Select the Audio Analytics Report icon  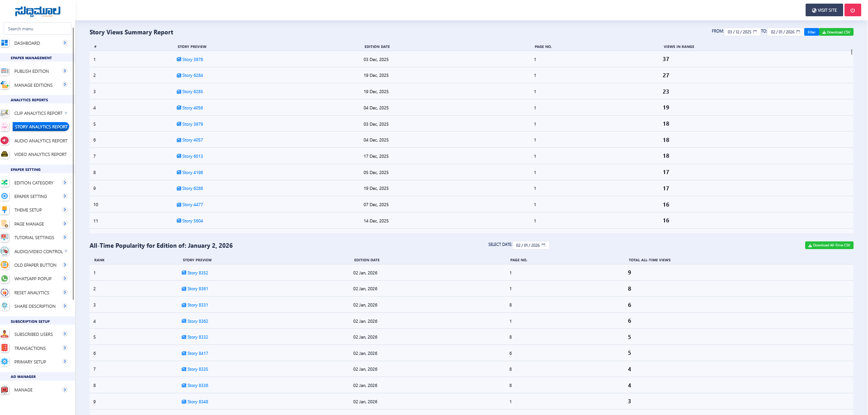click(x=5, y=141)
